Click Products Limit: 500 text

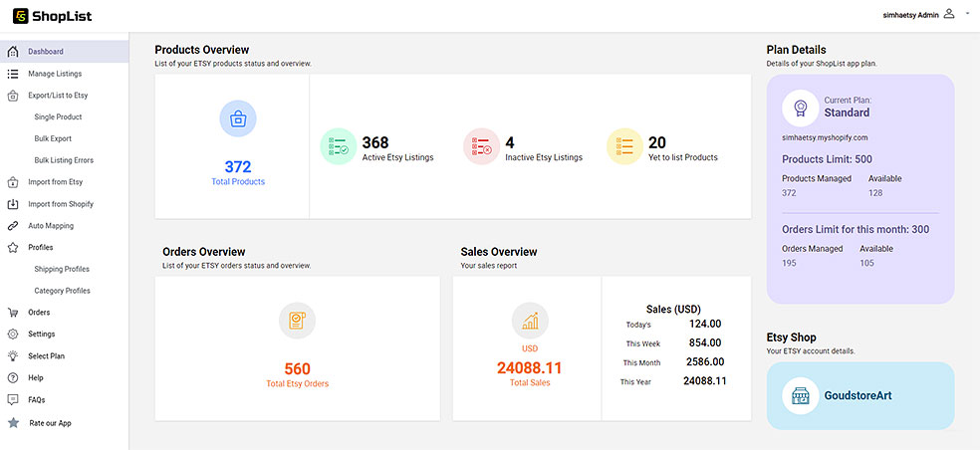point(827,159)
